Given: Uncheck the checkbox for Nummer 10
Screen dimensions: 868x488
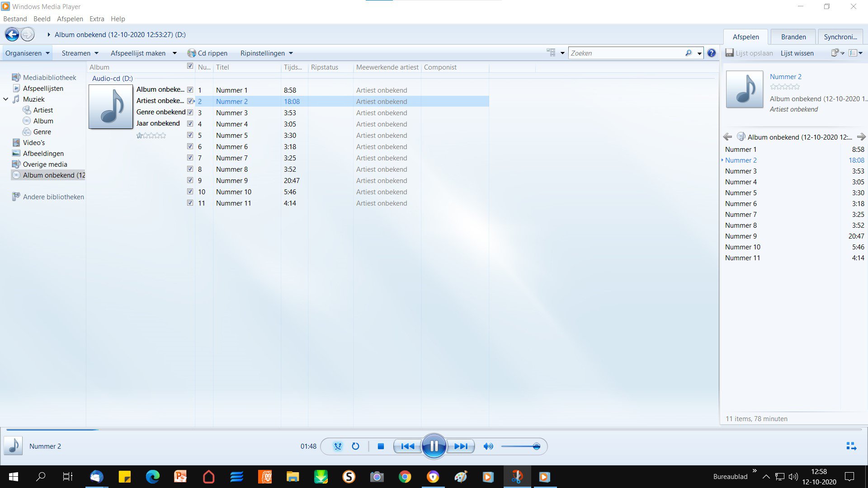Looking at the screenshot, I should [x=190, y=191].
